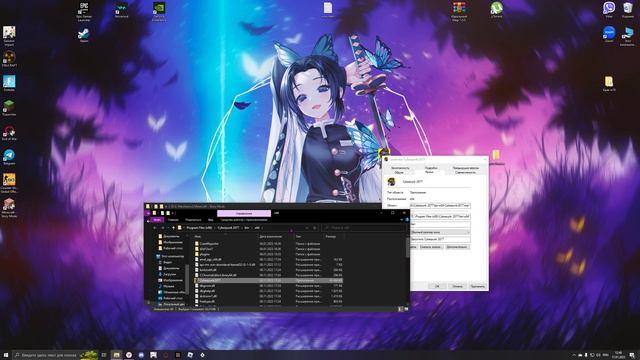640x360 pixels.
Task: Open the Counter-Strike Global Offensive desktop icon
Action: click(x=9, y=182)
